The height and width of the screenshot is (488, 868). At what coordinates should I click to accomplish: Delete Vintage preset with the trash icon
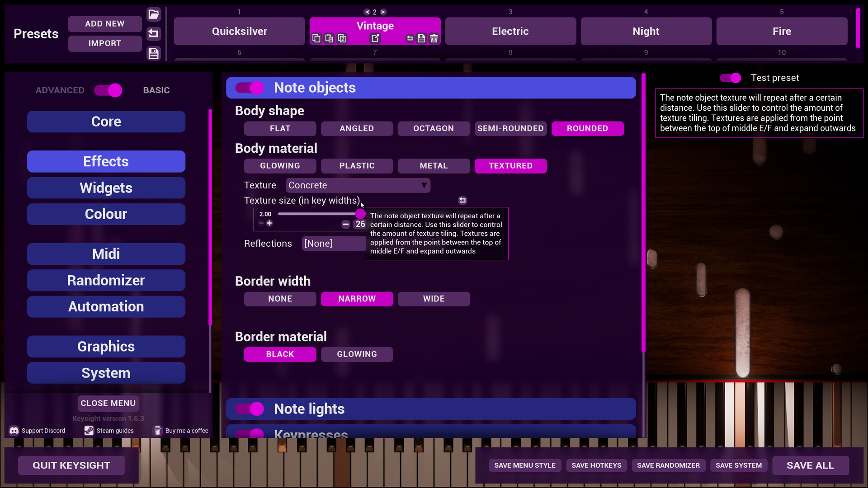(434, 38)
